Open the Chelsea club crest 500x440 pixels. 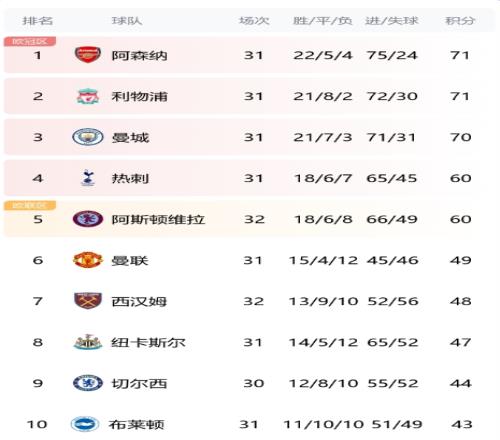(88, 383)
